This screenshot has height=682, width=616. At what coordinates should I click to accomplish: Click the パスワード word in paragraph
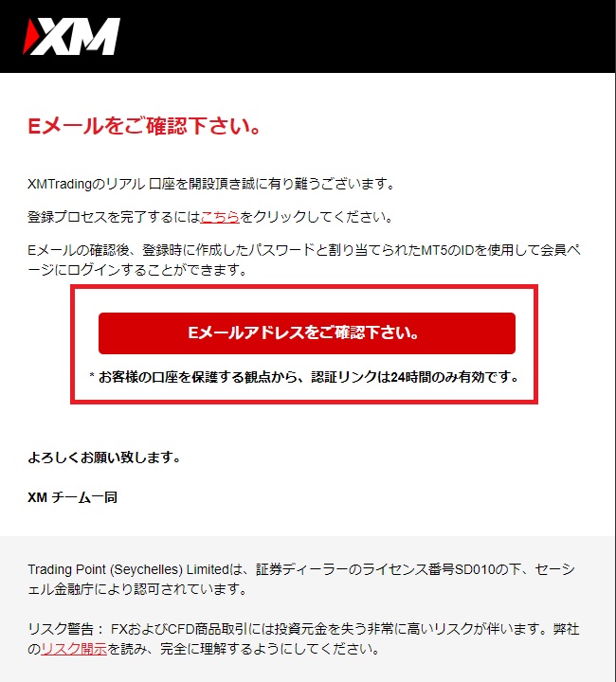[281, 250]
